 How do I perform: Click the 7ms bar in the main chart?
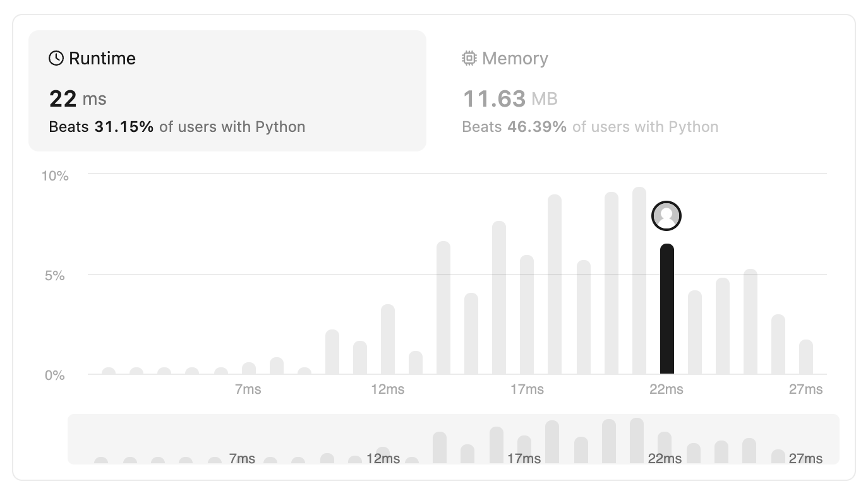point(249,369)
